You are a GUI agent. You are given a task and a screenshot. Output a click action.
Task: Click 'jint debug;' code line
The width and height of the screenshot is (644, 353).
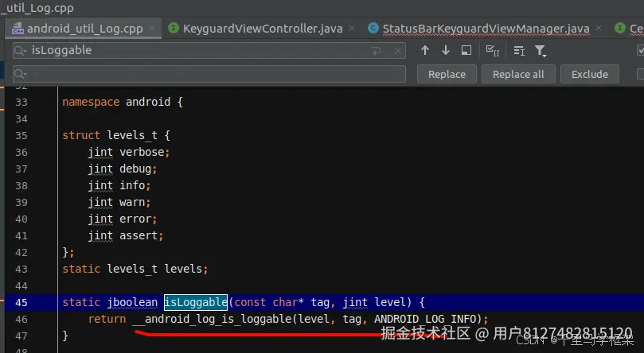point(123,169)
